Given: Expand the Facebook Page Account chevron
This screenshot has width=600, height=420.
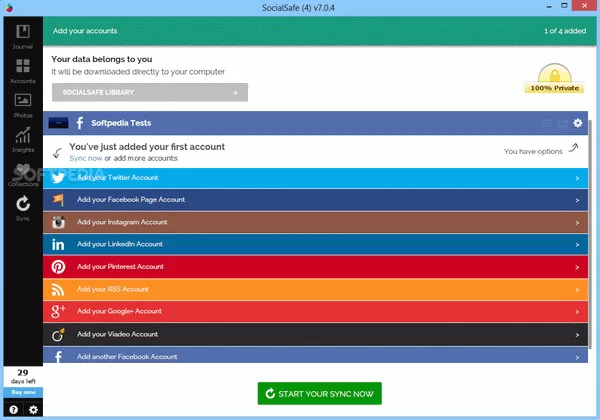Looking at the screenshot, I should click(577, 200).
